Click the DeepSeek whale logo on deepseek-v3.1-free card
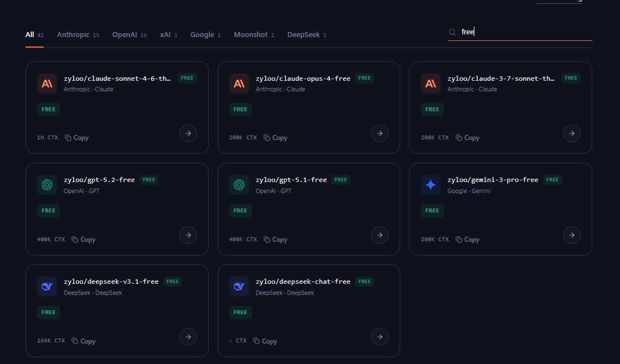The width and height of the screenshot is (620, 364). [47, 287]
